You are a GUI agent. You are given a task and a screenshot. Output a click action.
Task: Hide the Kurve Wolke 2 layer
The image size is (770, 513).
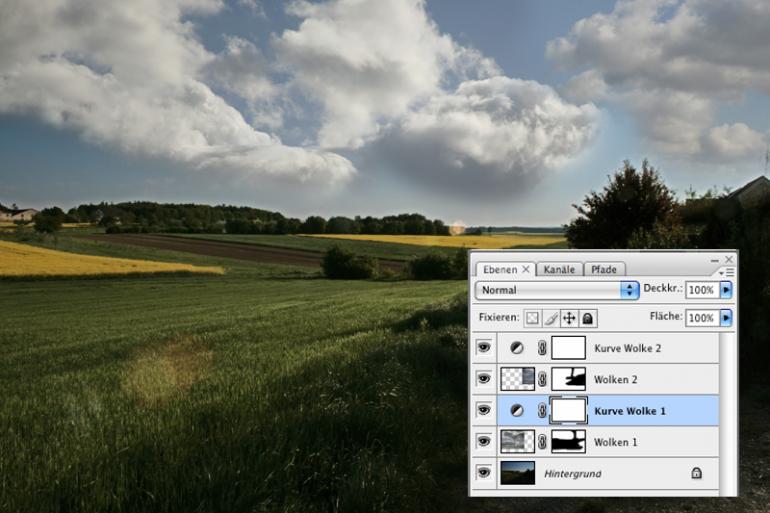484,348
